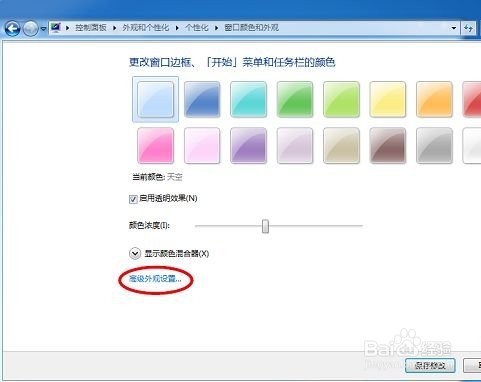
Task: Open address bar history dropdown arrow
Action: pos(454,28)
